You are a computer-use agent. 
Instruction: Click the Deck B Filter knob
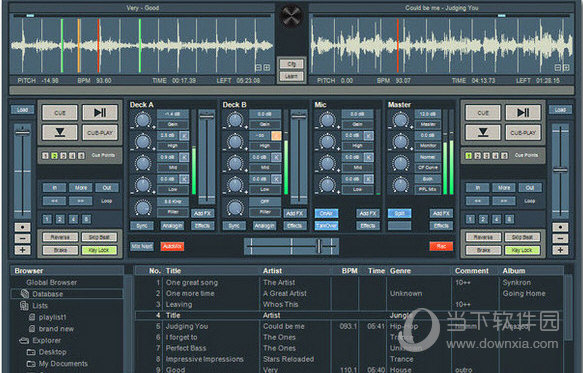point(235,208)
